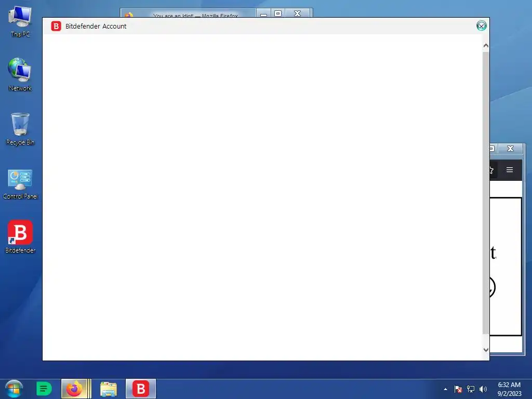Select the Network desktop icon
Screen dimensions: 532x399
pyautogui.click(x=20, y=75)
